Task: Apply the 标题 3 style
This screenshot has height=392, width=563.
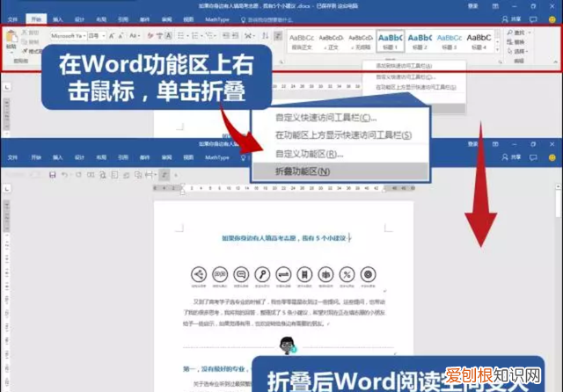Action: tap(450, 41)
